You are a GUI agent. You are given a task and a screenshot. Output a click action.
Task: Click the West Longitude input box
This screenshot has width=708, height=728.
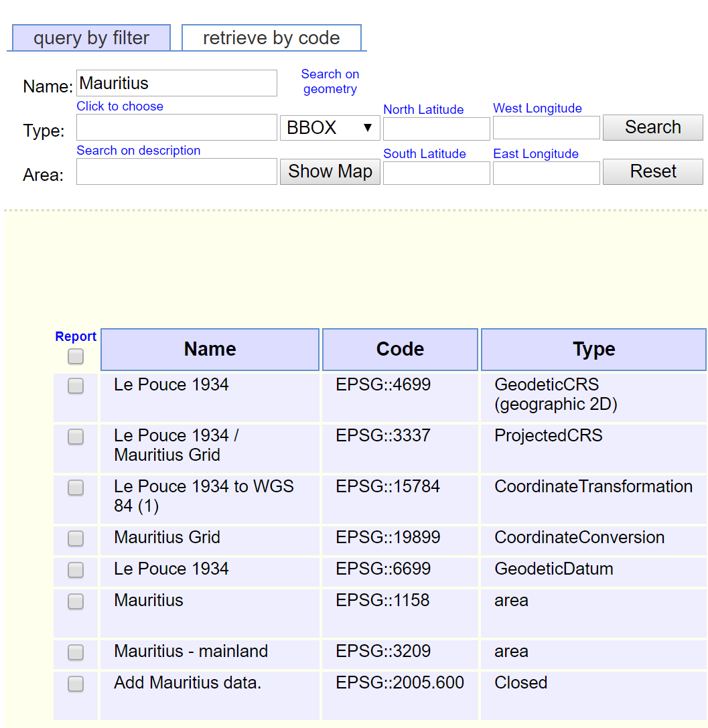pos(547,128)
